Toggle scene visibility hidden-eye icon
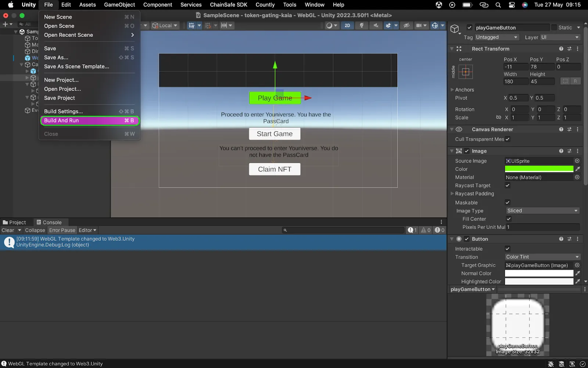Image resolution: width=588 pixels, height=368 pixels. pos(406,25)
